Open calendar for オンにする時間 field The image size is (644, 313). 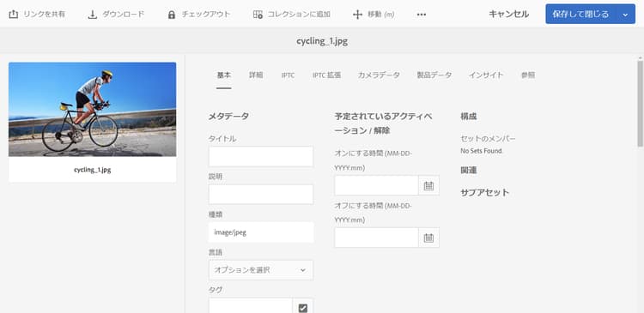(428, 185)
